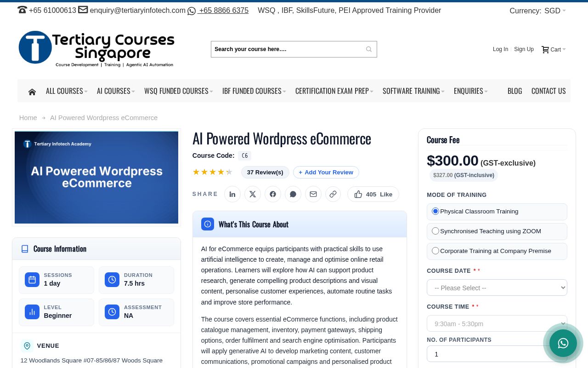Open the IBF Funded Courses menu
The image size is (588, 368).
tap(254, 91)
